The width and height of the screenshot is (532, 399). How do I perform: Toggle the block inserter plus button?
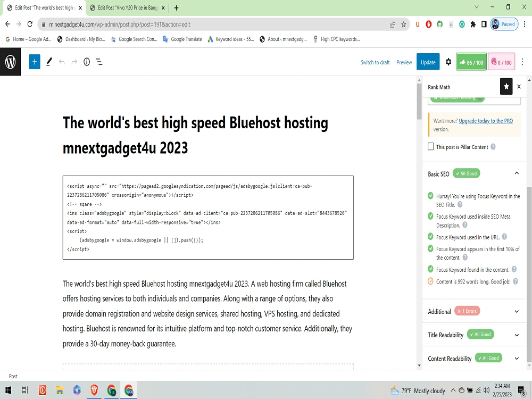[34, 62]
